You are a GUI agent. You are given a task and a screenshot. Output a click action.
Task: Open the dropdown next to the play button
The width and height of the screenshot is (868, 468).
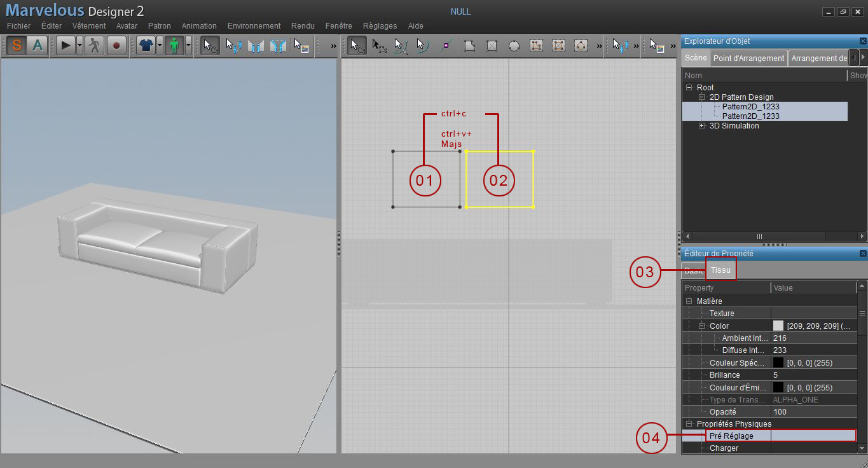tap(79, 45)
